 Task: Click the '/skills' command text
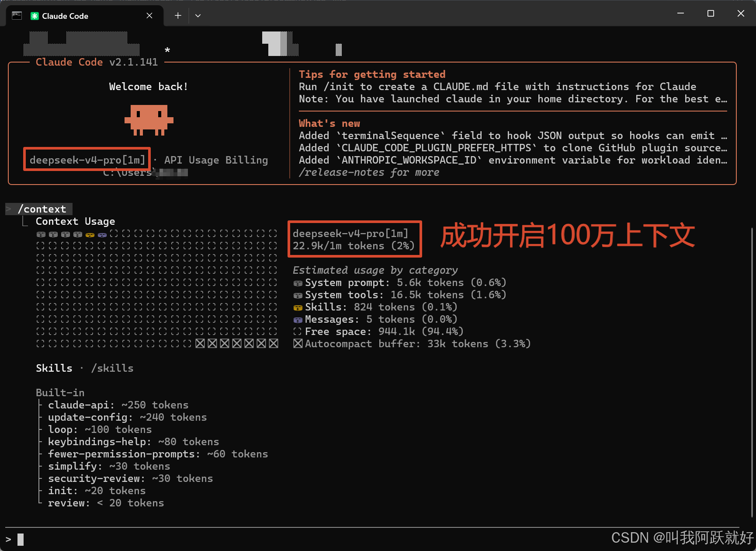click(x=112, y=368)
